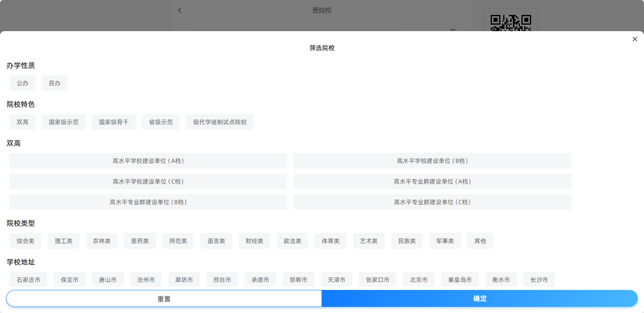Screen dimensions: 644x313
Task: Choose 高水平学校建设单位 (C档)
Action: pos(148,182)
